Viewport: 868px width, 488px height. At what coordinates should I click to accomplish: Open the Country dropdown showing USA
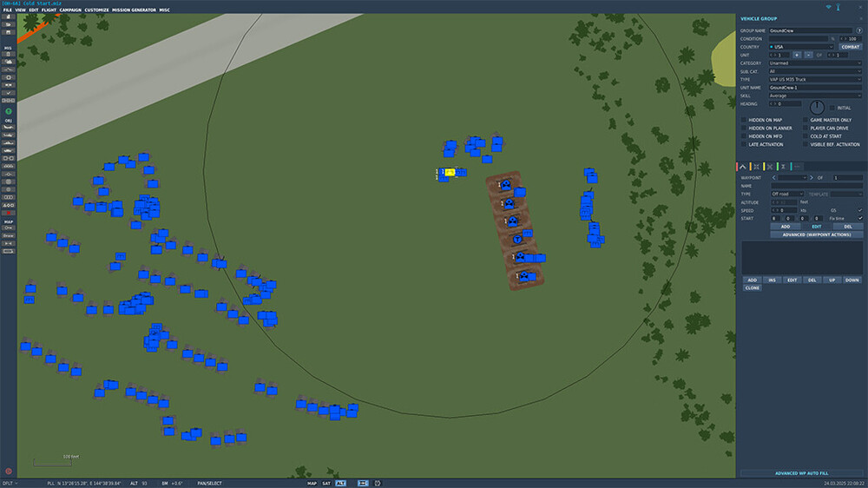(801, 47)
